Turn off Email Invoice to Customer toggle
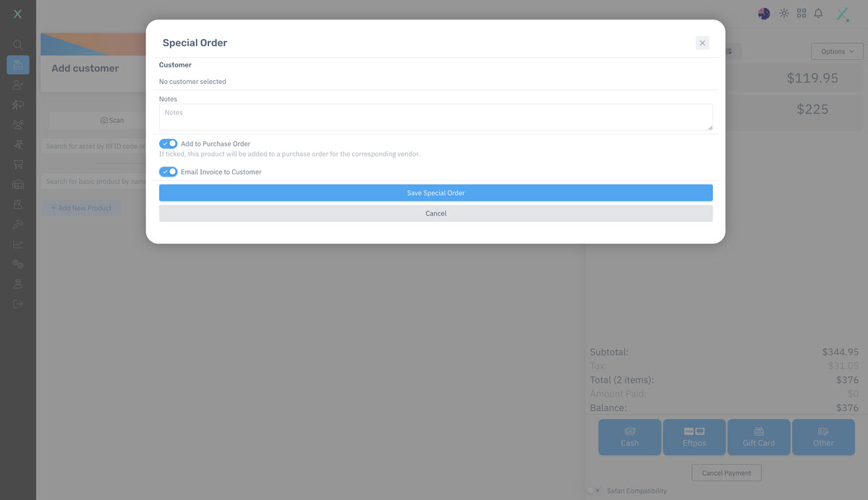The height and width of the screenshot is (500, 868). point(168,172)
